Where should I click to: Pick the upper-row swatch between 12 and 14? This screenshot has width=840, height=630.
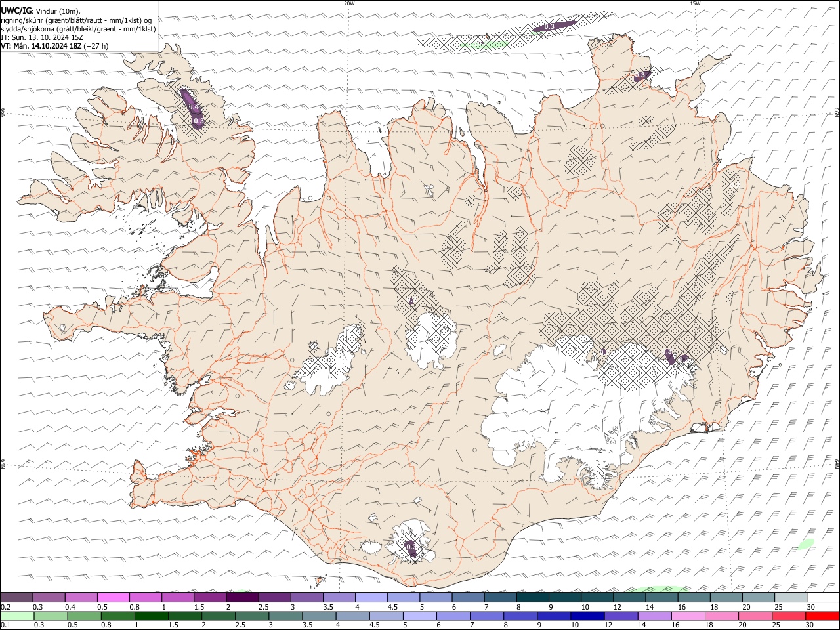(x=629, y=597)
